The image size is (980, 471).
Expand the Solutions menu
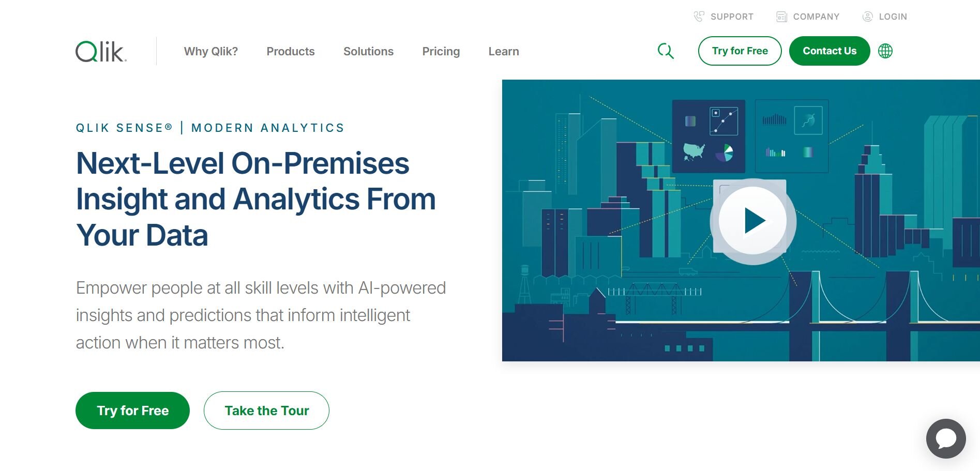click(368, 51)
